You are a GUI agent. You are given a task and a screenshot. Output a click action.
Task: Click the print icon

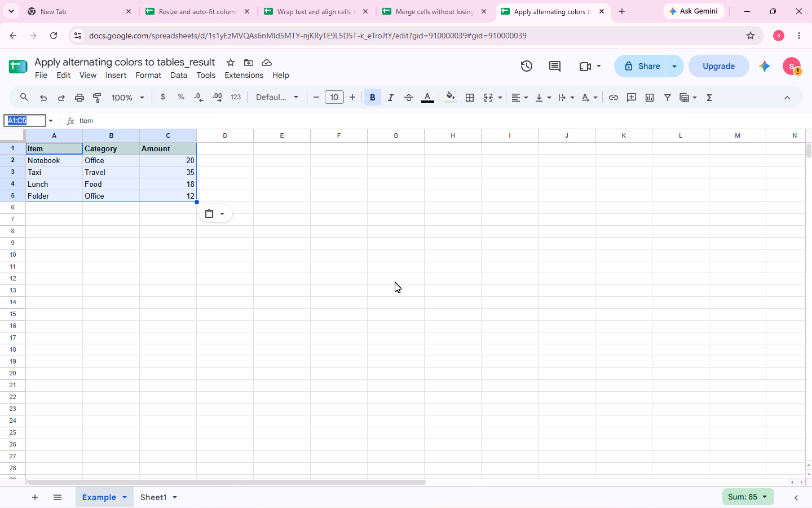click(80, 98)
